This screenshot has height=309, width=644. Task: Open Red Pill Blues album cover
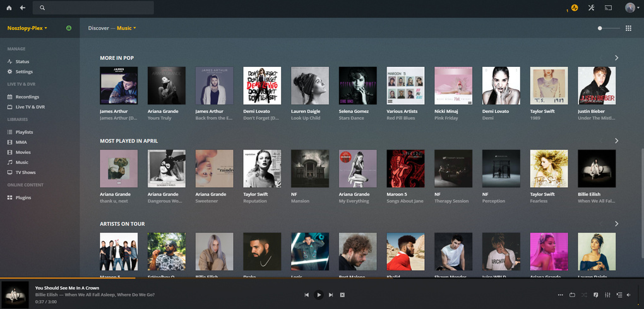(405, 85)
